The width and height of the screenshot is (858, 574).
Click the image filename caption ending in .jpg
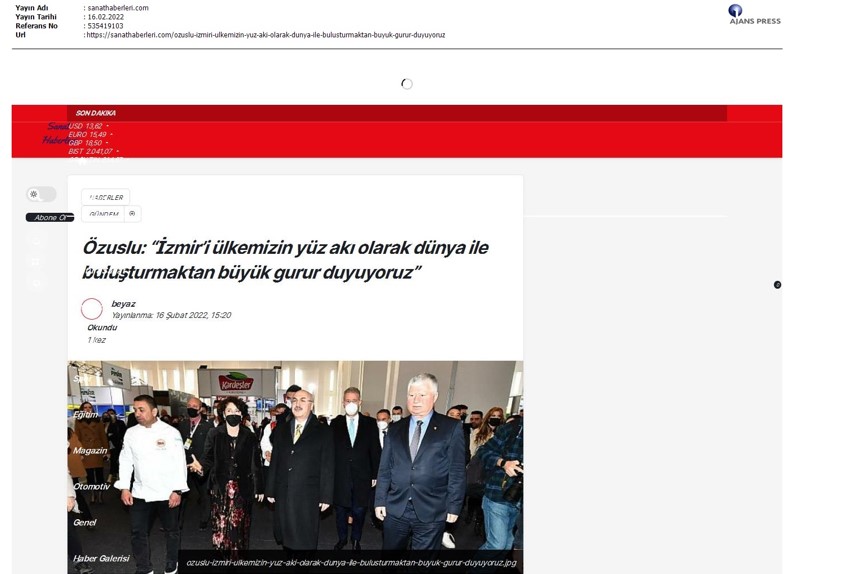pyautogui.click(x=351, y=563)
